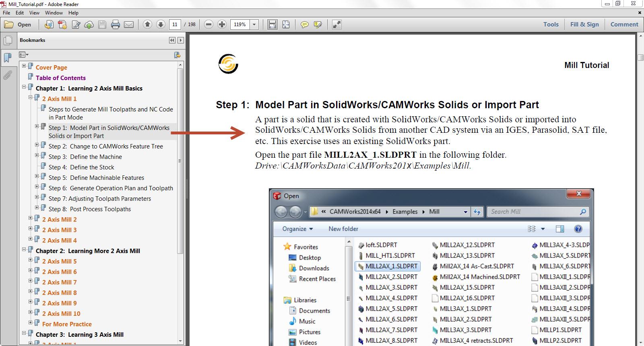This screenshot has height=346, width=644.
Task: Click the scrolling fit-width page icon
Action: point(272,25)
